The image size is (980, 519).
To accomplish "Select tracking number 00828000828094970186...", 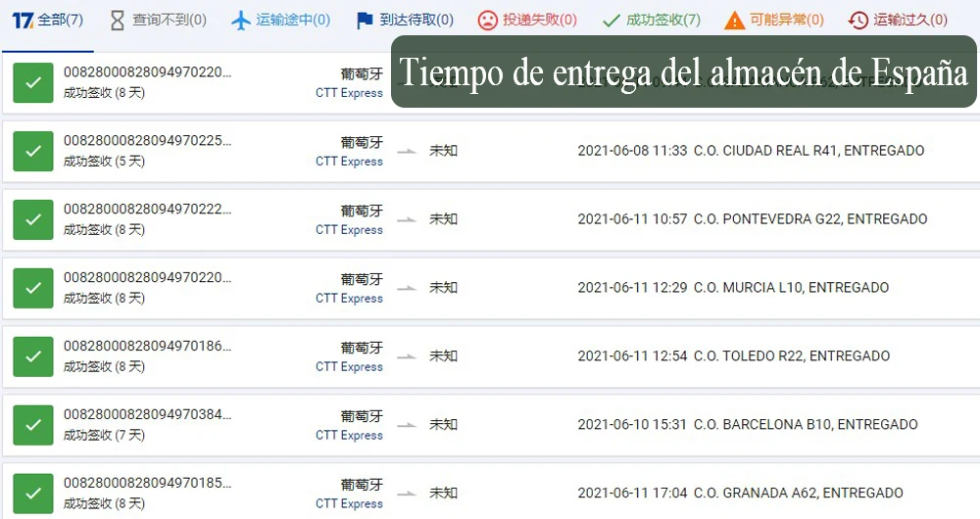I will [x=148, y=346].
